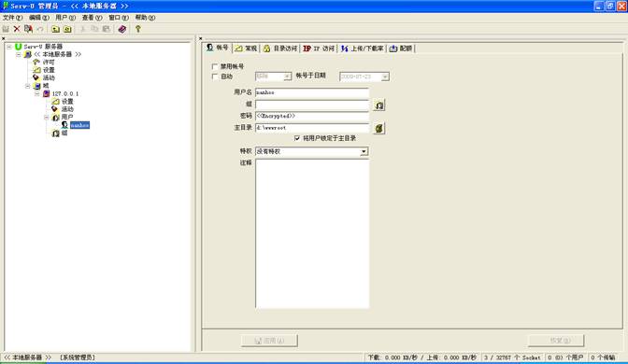Open the 查看 View menu

point(92,18)
